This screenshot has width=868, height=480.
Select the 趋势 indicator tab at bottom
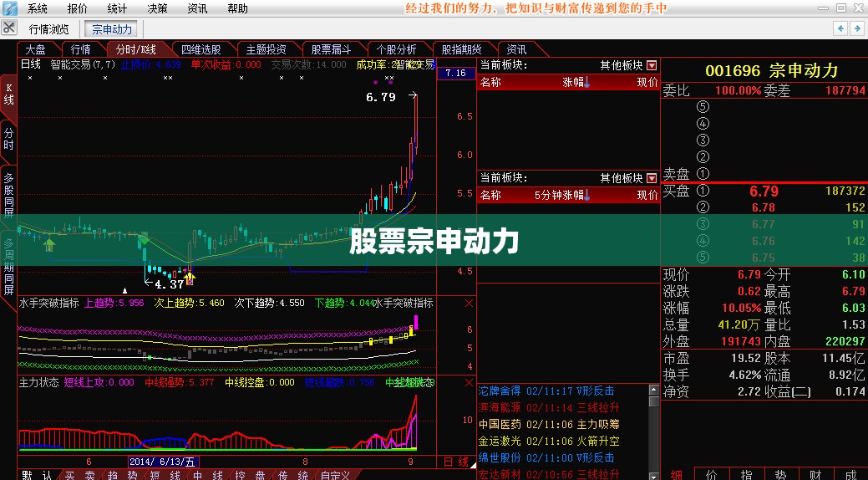[x=123, y=475]
